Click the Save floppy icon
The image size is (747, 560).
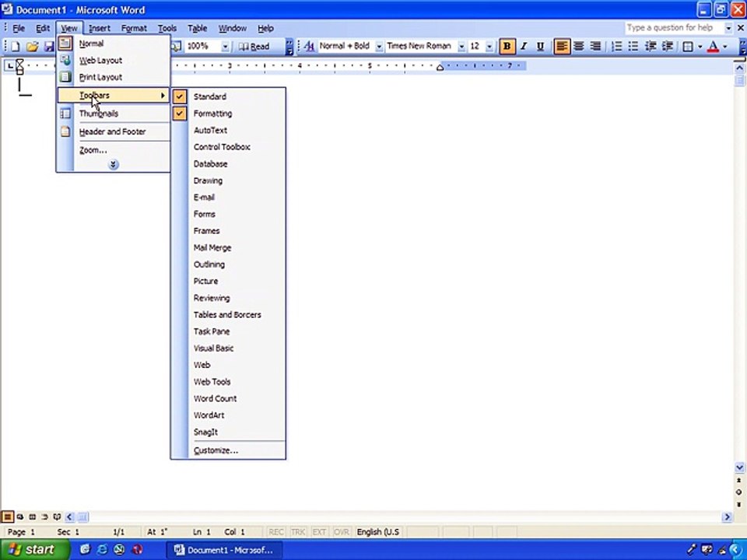(49, 46)
